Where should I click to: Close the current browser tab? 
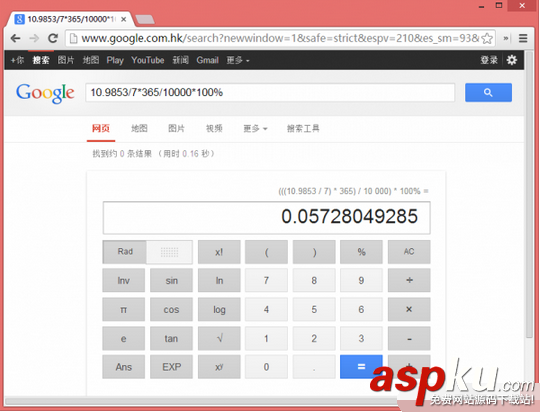tap(124, 20)
